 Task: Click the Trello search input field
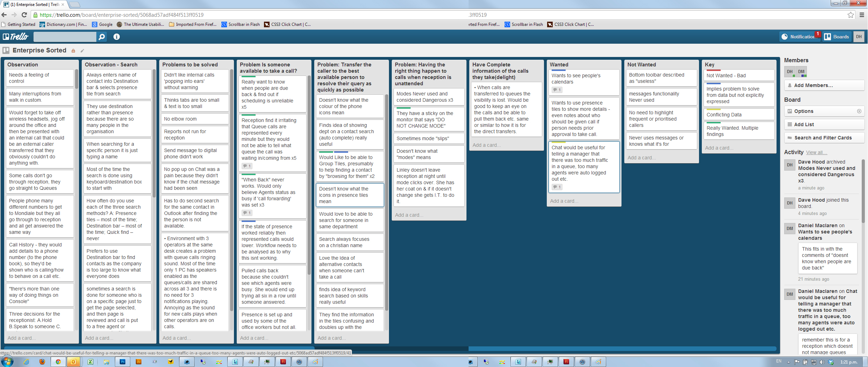point(65,37)
